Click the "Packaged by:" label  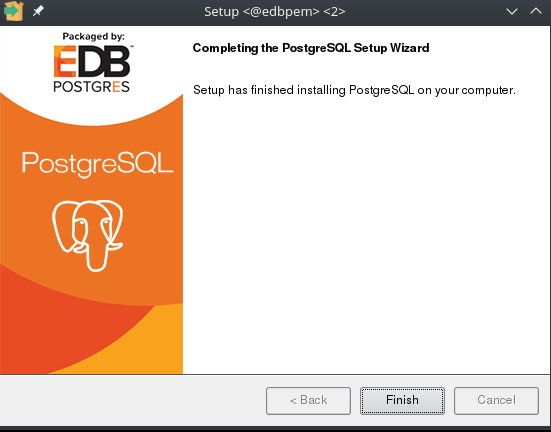click(93, 37)
